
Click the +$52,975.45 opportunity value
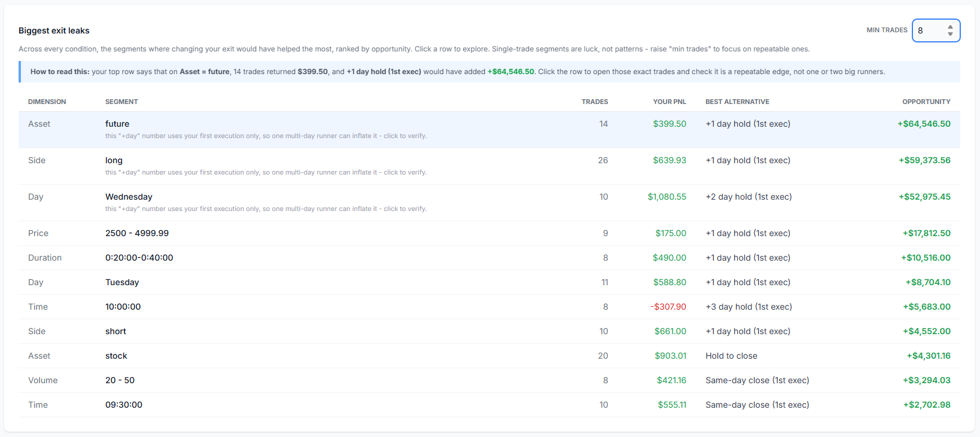click(x=924, y=197)
